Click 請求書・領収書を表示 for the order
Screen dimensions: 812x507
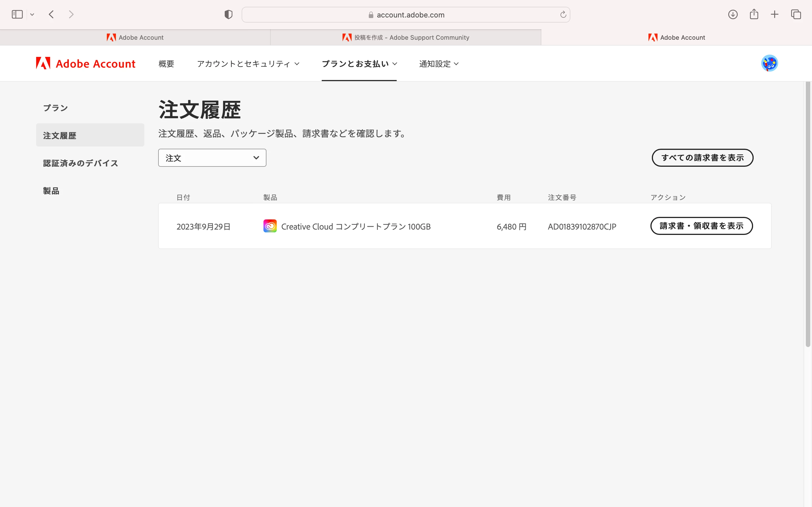[x=701, y=226]
